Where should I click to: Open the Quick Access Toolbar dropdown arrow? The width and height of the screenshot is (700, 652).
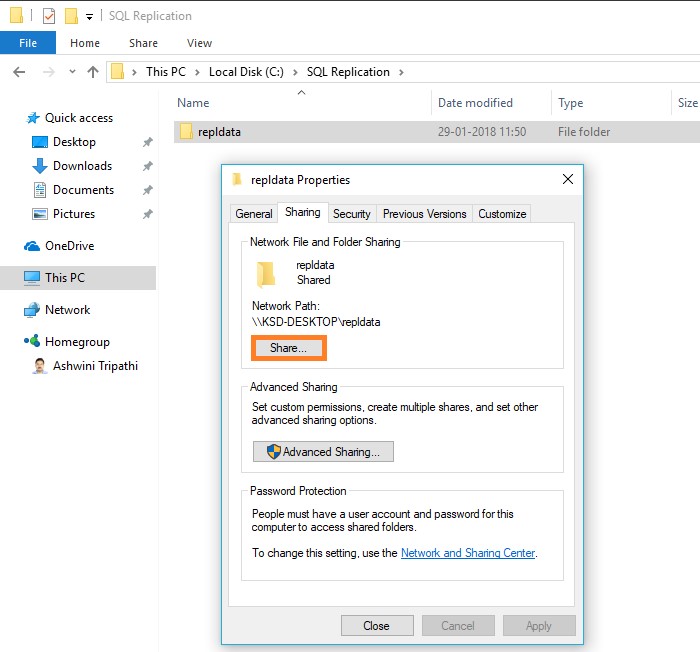tap(89, 17)
